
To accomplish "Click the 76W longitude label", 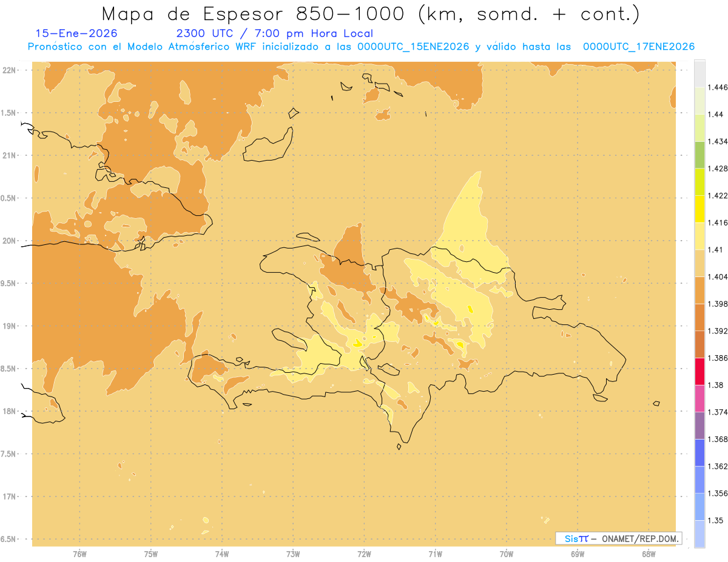I will pos(79,554).
